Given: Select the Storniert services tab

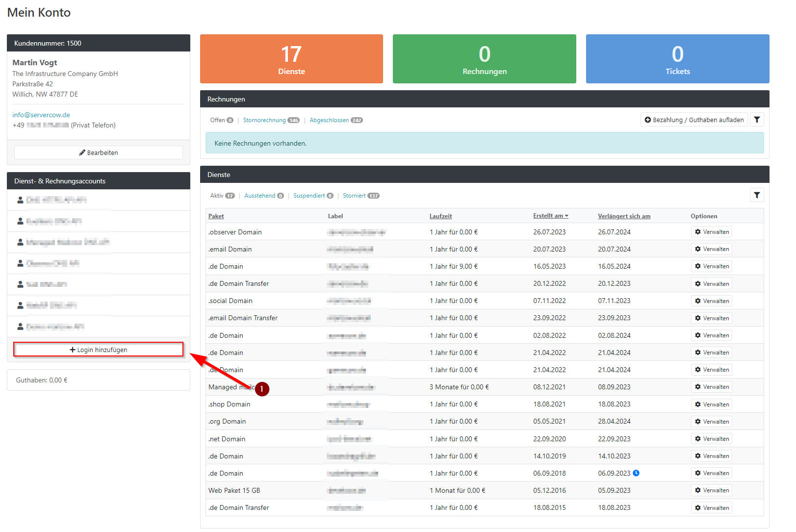Looking at the screenshot, I should (x=361, y=196).
